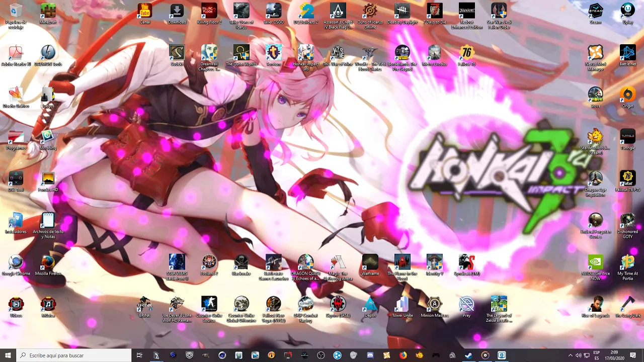
Task: Open Battle.net desktop shortcut
Action: click(x=627, y=55)
